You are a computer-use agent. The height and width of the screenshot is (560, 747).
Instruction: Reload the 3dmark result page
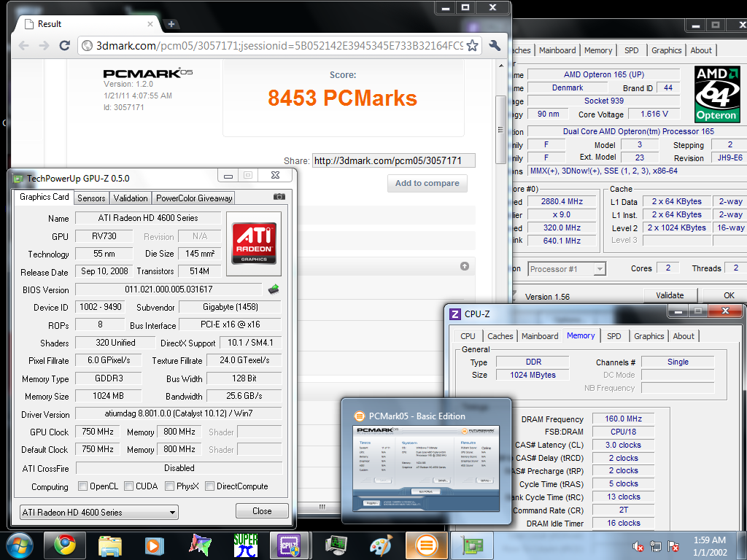(x=64, y=46)
